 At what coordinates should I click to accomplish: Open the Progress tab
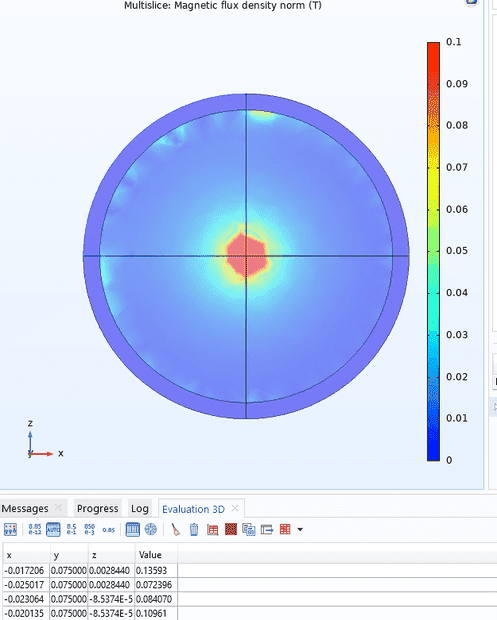coord(98,508)
